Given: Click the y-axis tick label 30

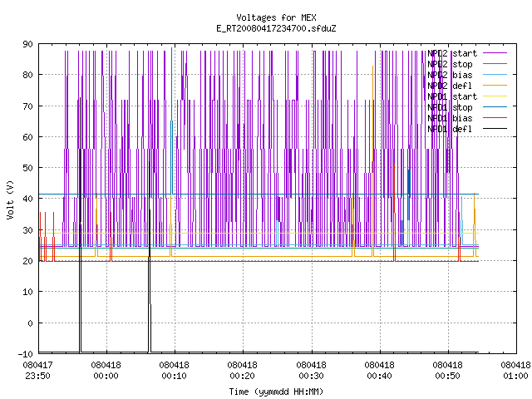Looking at the screenshot, I should click(x=27, y=230).
